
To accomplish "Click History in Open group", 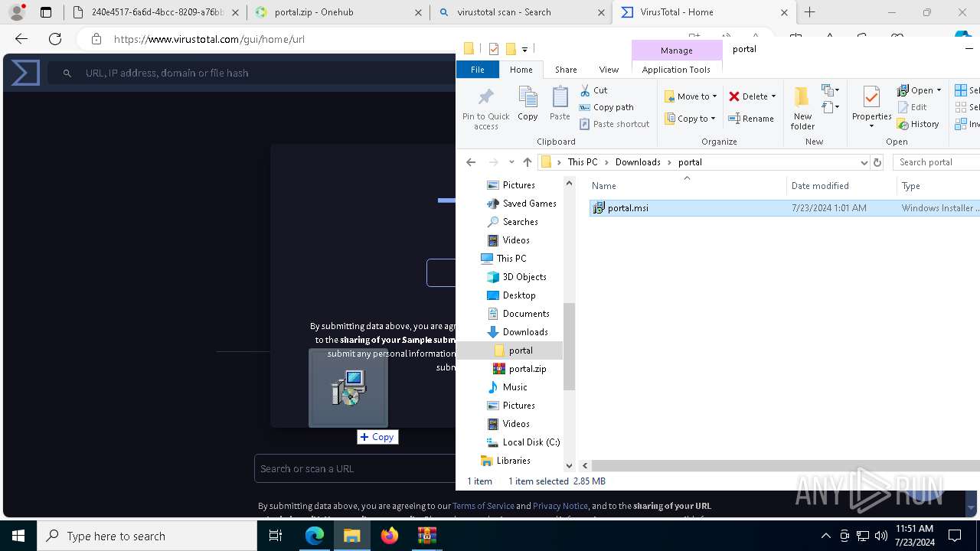I will tap(918, 124).
